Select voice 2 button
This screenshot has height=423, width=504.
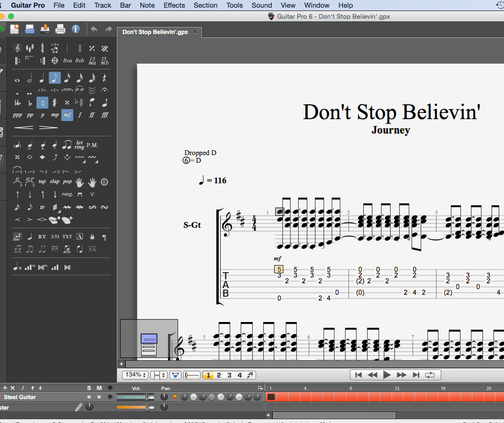(x=219, y=375)
